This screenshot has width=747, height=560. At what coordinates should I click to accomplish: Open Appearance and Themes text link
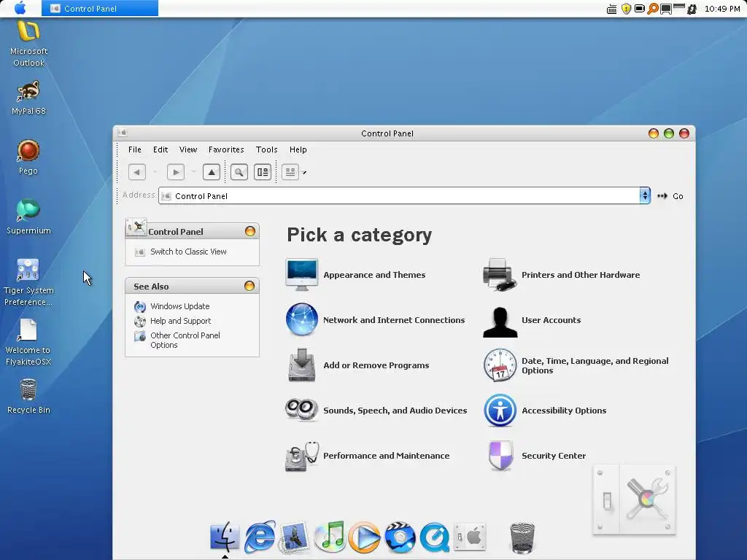tap(374, 275)
